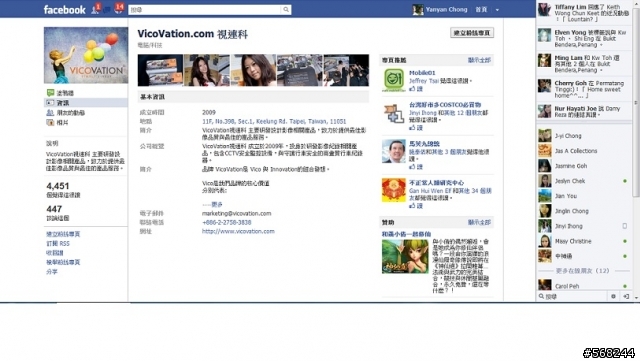Open notifications globe icon showing 14
Screen dimensions: 640x361
point(118,9)
